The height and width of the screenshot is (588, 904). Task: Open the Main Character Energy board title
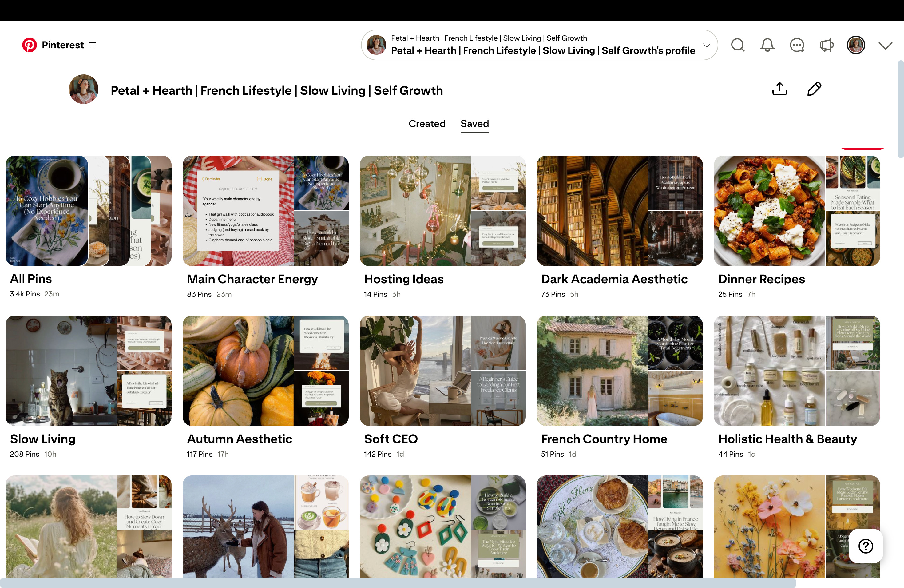pyautogui.click(x=252, y=279)
